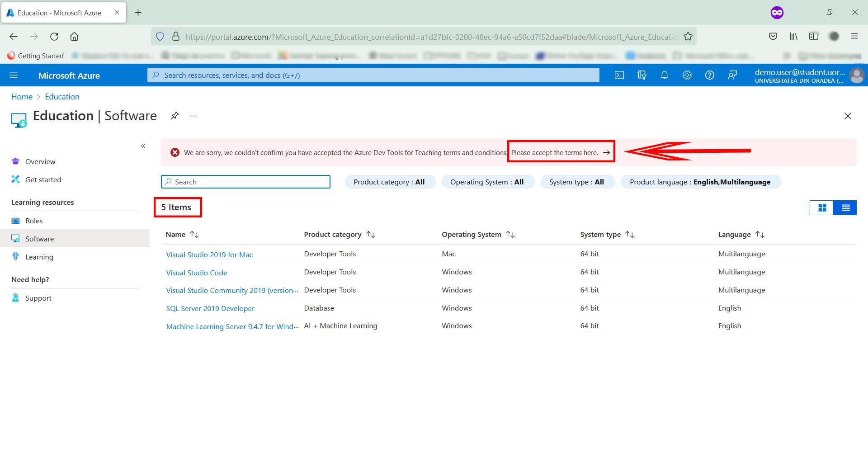This screenshot has height=462, width=868.
Task: Select Software in sidebar
Action: (x=75, y=239)
